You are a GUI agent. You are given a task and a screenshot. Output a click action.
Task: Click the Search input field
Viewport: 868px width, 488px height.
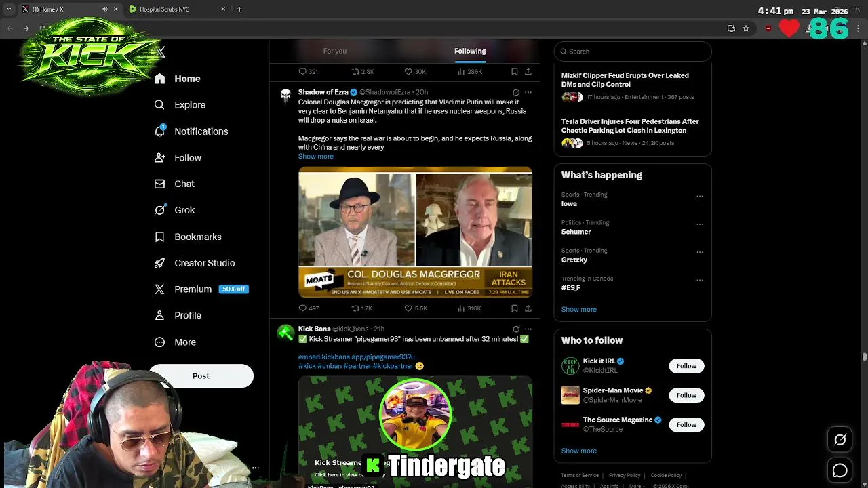coord(633,52)
